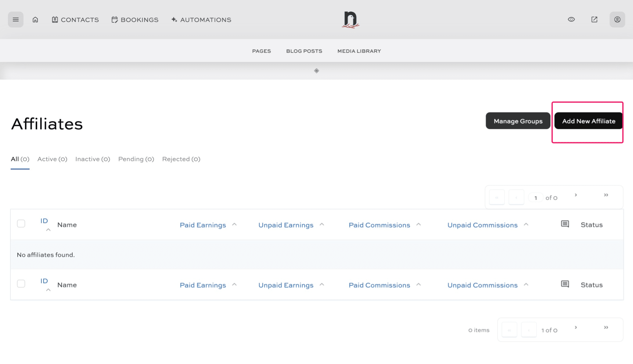Open the Blog Posts tab
This screenshot has height=364, width=633.
(304, 51)
